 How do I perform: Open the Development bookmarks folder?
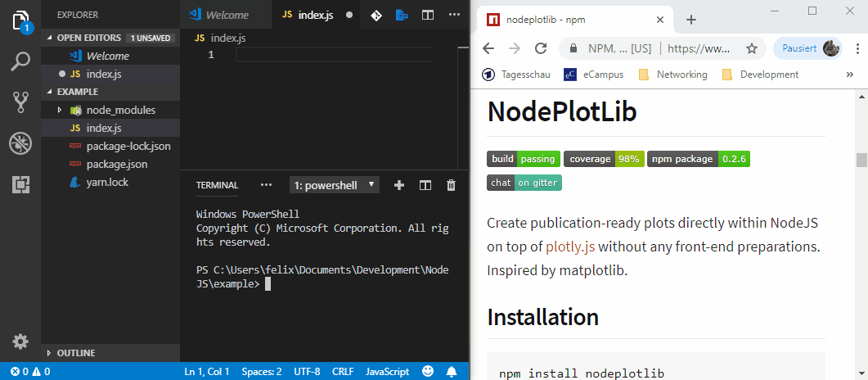pos(760,75)
